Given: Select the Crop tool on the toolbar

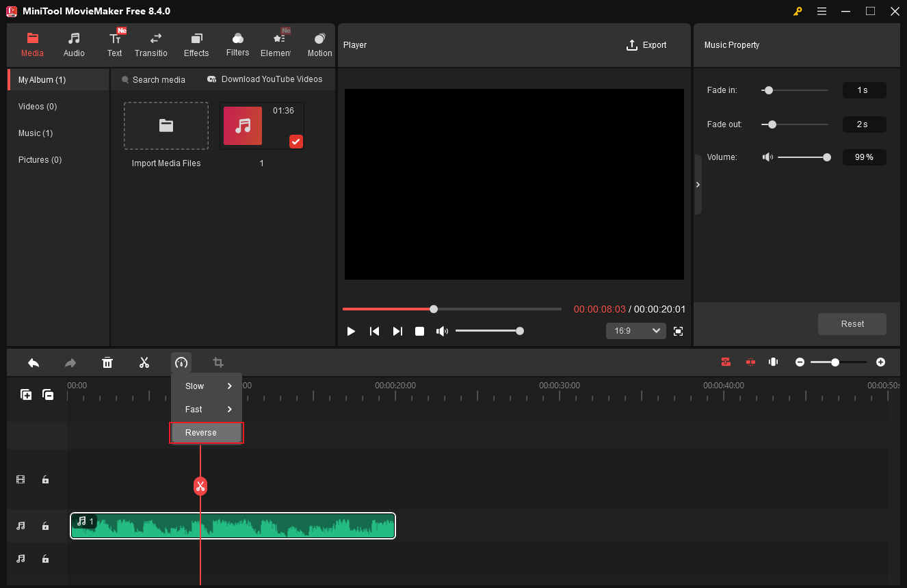Looking at the screenshot, I should [x=218, y=362].
